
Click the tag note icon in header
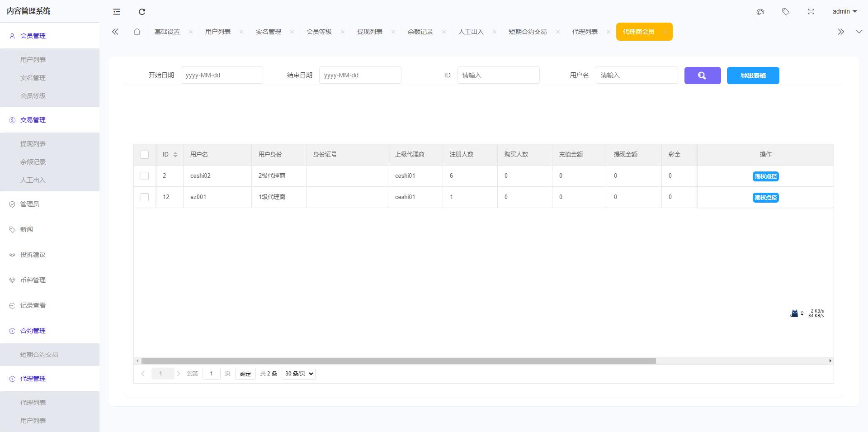tap(786, 12)
